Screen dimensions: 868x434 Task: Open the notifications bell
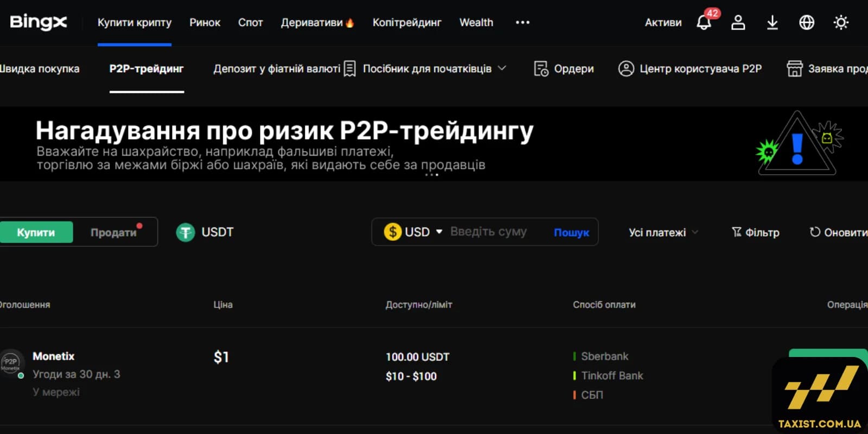point(704,22)
